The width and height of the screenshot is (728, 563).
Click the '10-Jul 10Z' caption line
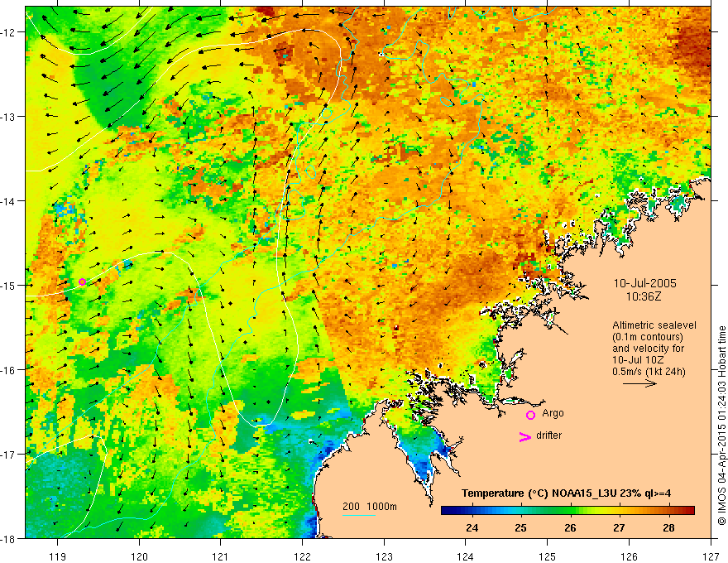coord(638,360)
